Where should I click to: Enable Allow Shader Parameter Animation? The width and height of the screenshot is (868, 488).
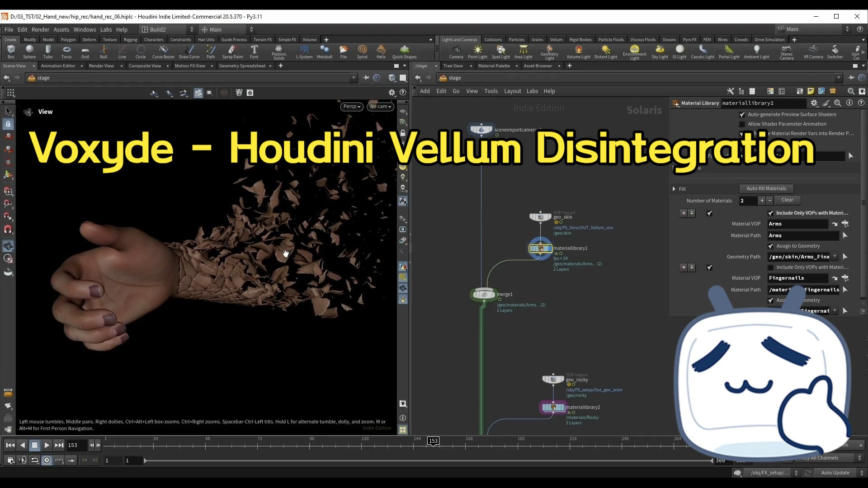click(x=742, y=124)
